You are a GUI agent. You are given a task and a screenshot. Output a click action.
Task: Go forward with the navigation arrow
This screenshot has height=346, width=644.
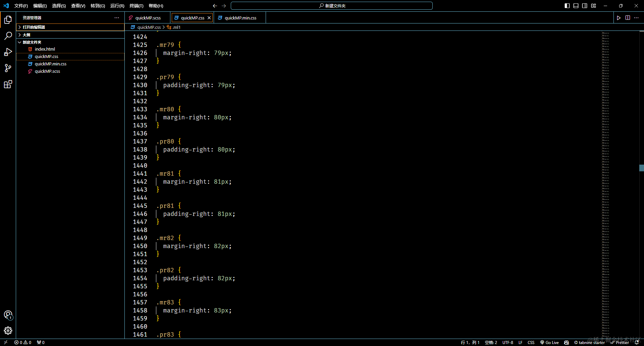(x=224, y=6)
